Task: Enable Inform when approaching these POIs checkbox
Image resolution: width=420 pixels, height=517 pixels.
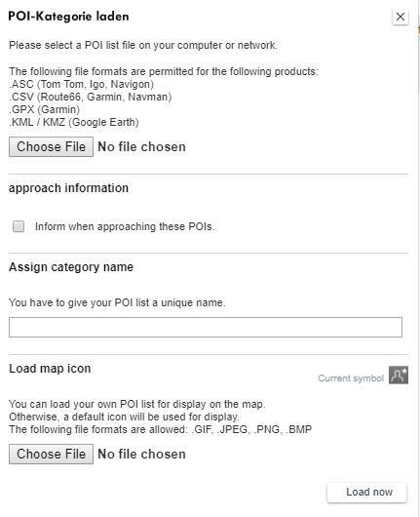Action: pos(19,226)
